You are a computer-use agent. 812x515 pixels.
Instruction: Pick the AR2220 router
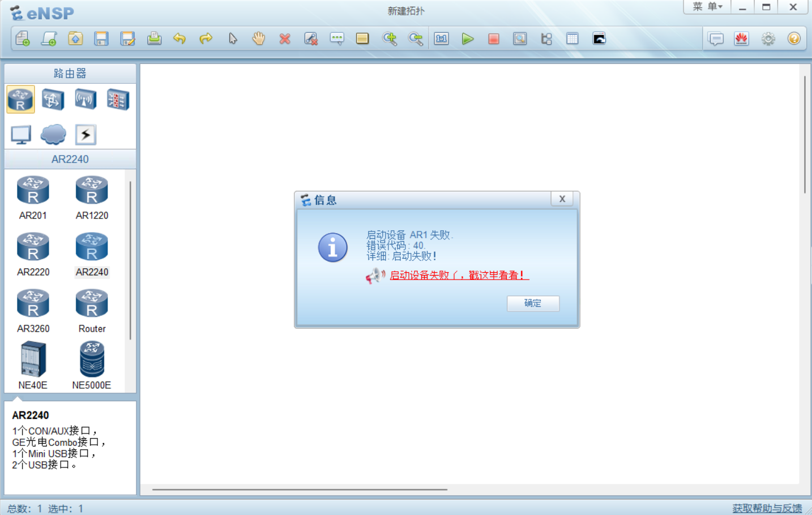[x=33, y=254]
